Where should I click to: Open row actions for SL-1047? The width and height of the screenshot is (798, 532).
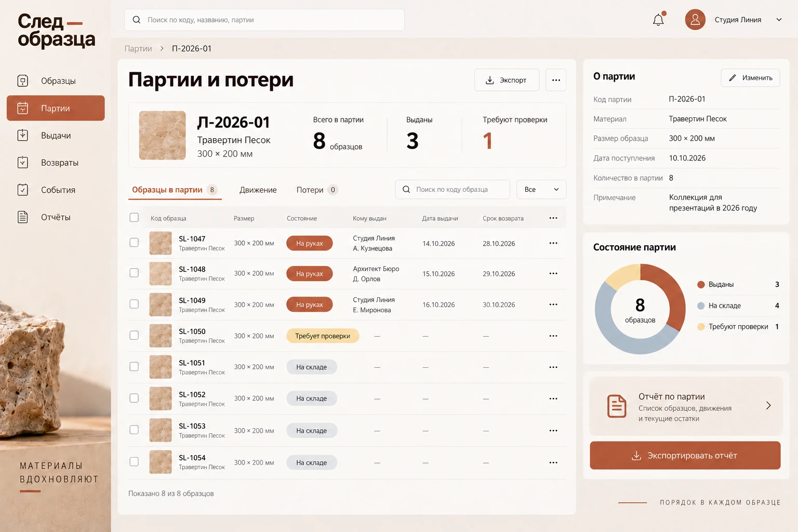coord(553,243)
